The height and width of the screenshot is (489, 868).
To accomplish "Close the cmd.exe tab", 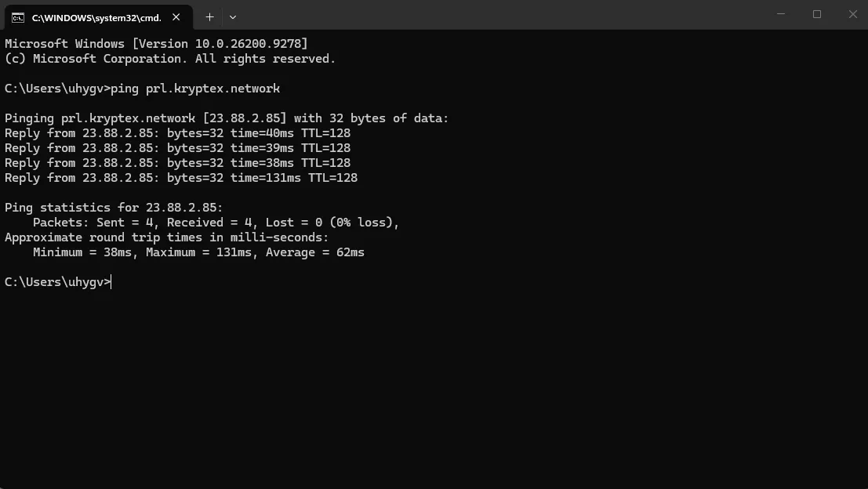I will pyautogui.click(x=176, y=17).
